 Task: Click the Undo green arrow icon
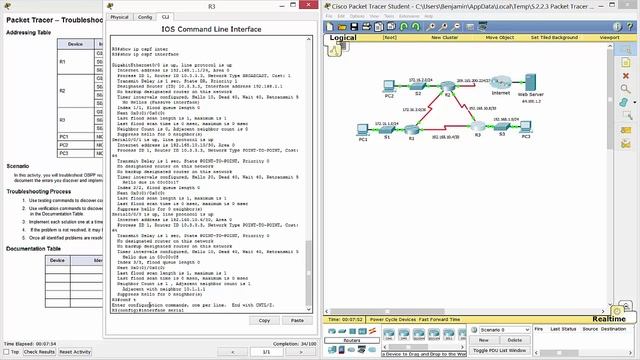coord(404,27)
